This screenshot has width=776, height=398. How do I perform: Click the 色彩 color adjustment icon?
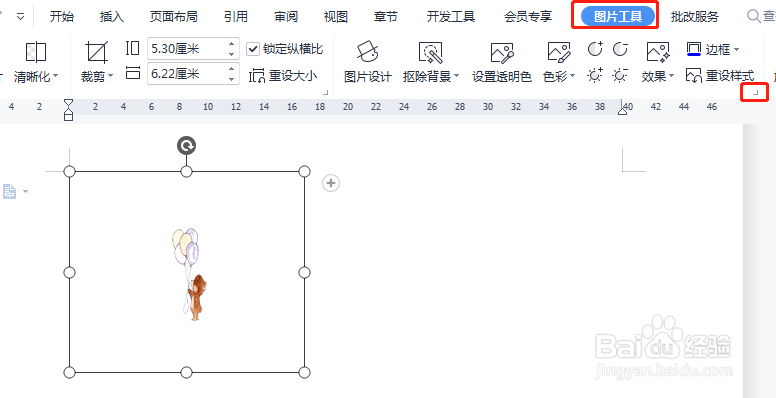click(559, 52)
